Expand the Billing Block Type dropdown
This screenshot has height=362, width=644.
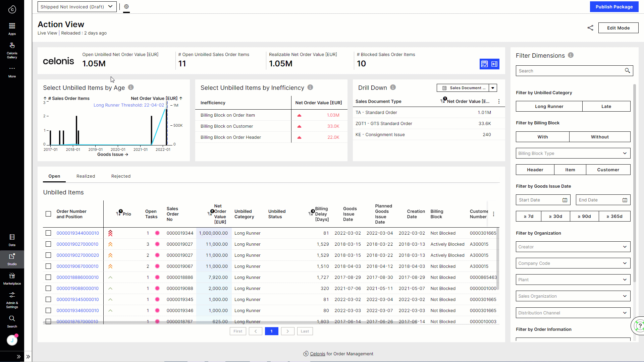573,153
